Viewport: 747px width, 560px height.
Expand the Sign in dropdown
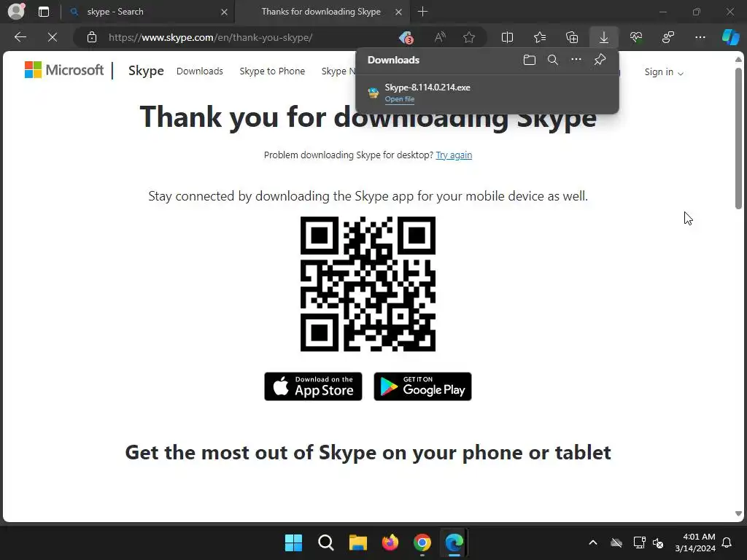tap(664, 72)
